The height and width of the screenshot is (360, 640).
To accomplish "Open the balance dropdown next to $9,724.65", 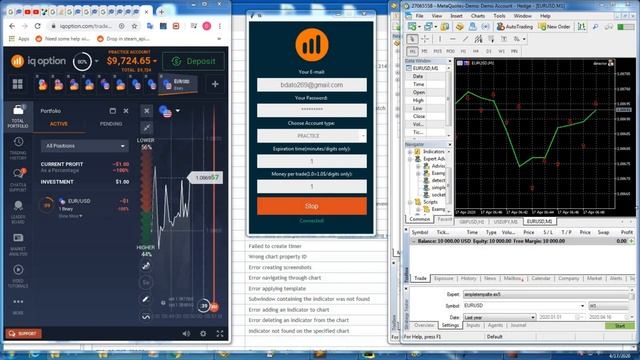I will pyautogui.click(x=155, y=61).
